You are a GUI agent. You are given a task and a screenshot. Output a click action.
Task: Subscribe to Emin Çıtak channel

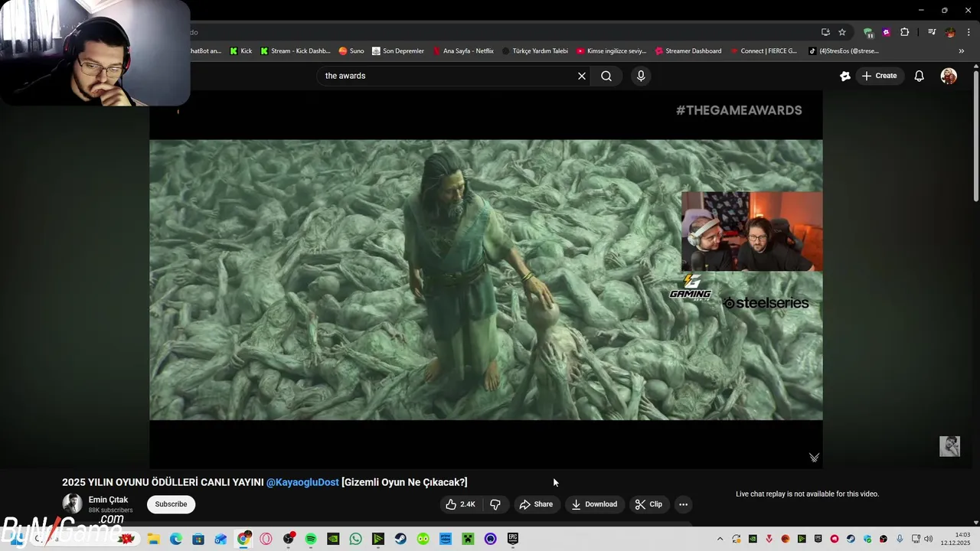(171, 504)
